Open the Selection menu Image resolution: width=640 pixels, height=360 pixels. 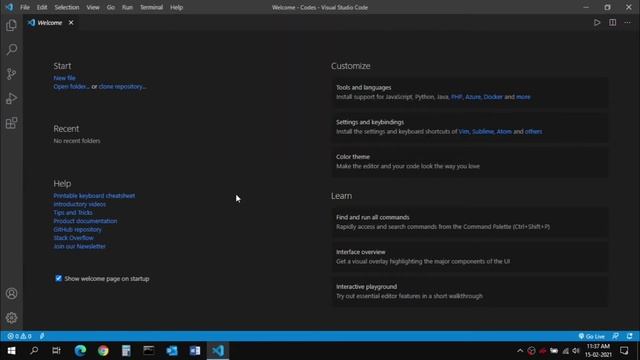67,7
